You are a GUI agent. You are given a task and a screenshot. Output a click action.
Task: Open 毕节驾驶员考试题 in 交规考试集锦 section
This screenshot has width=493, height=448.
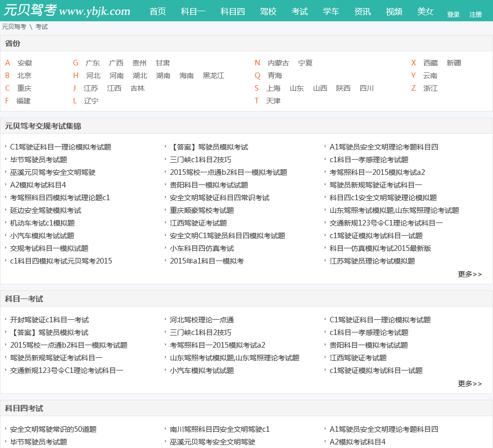(39, 160)
